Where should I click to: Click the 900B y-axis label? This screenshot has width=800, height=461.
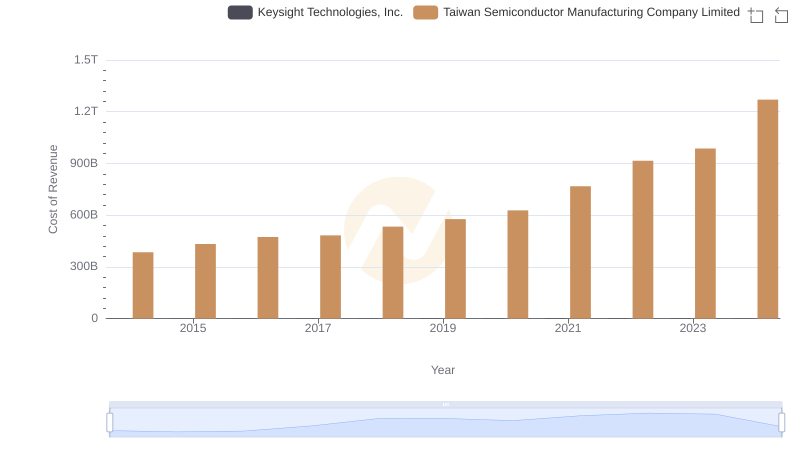pos(84,163)
